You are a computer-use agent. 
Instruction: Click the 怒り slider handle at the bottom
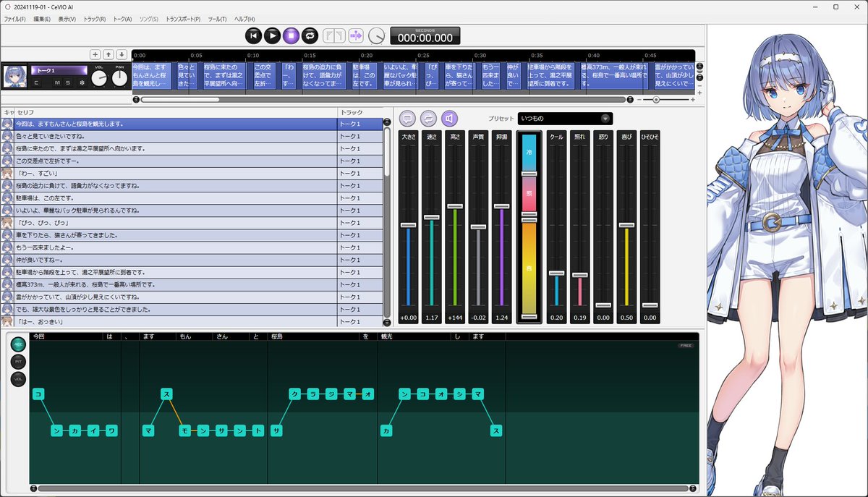coord(603,305)
